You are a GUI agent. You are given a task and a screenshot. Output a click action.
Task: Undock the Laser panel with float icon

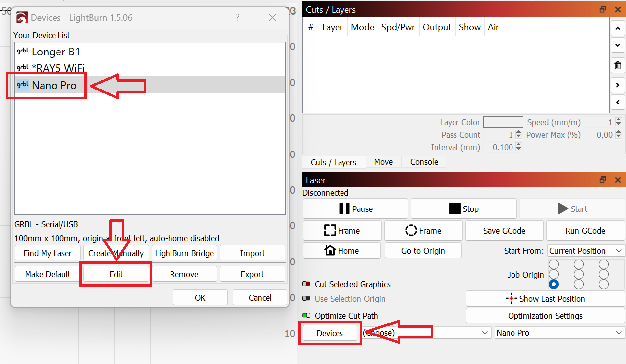tap(603, 180)
